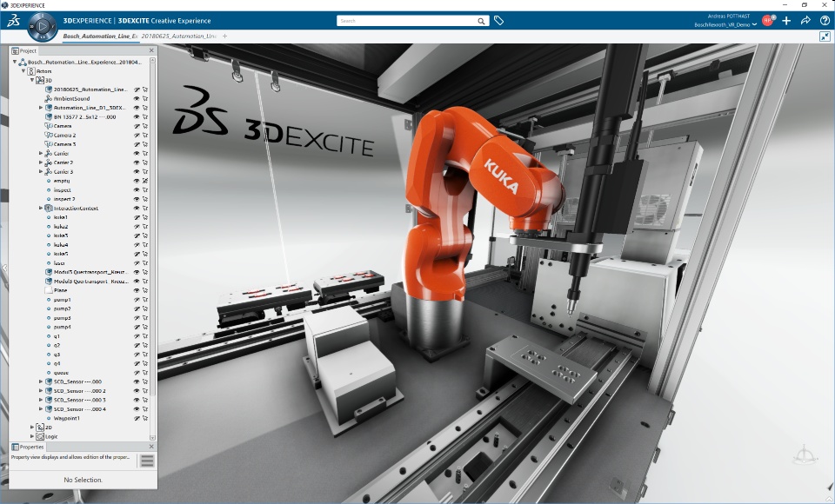
Task: Show the Camera actor via eye icon
Action: click(137, 126)
